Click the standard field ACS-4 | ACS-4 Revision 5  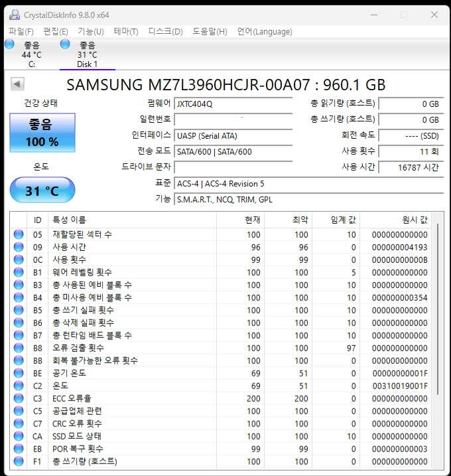pos(309,183)
